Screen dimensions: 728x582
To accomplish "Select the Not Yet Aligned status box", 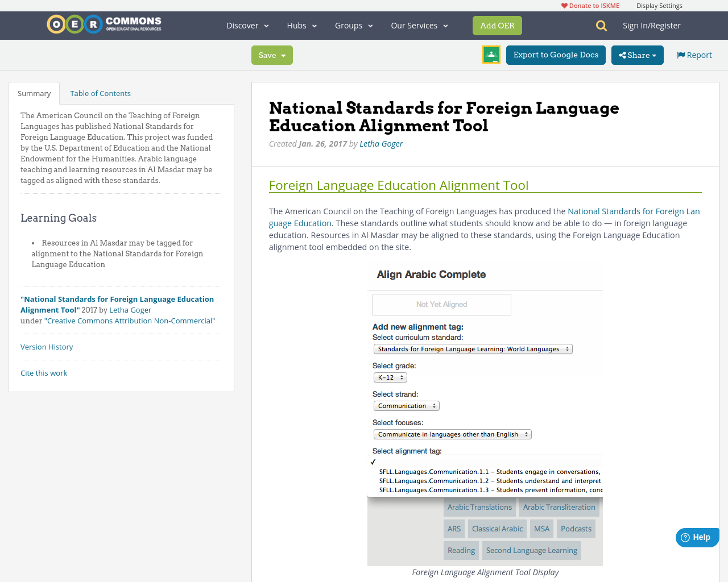I will [x=441, y=304].
